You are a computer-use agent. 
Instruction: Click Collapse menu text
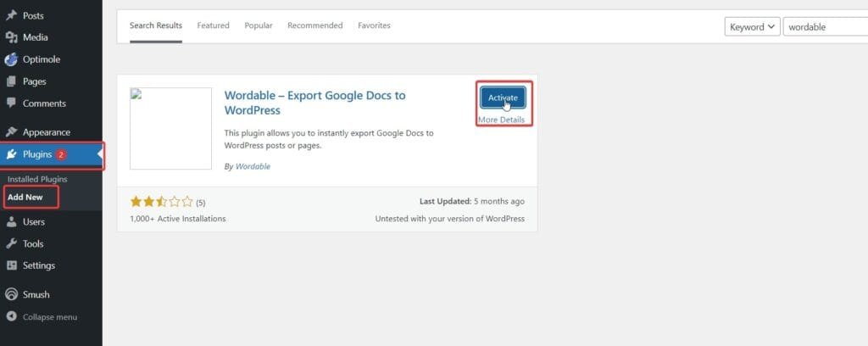pos(50,317)
